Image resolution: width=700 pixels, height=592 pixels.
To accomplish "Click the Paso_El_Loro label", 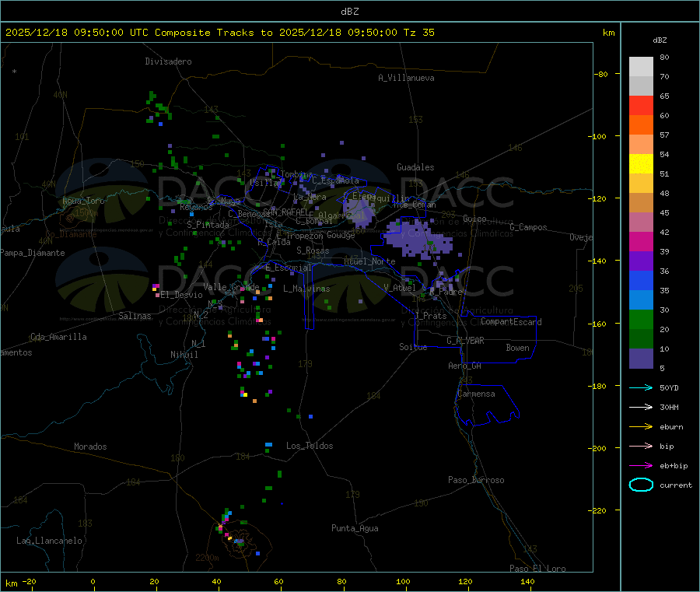I will (x=538, y=569).
